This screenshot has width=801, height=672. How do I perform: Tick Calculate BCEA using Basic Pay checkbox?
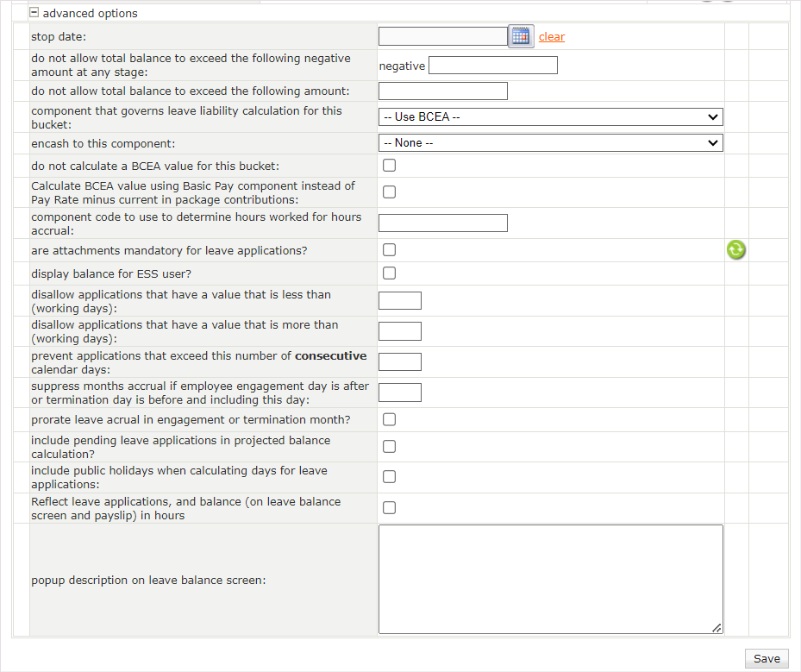[390, 192]
